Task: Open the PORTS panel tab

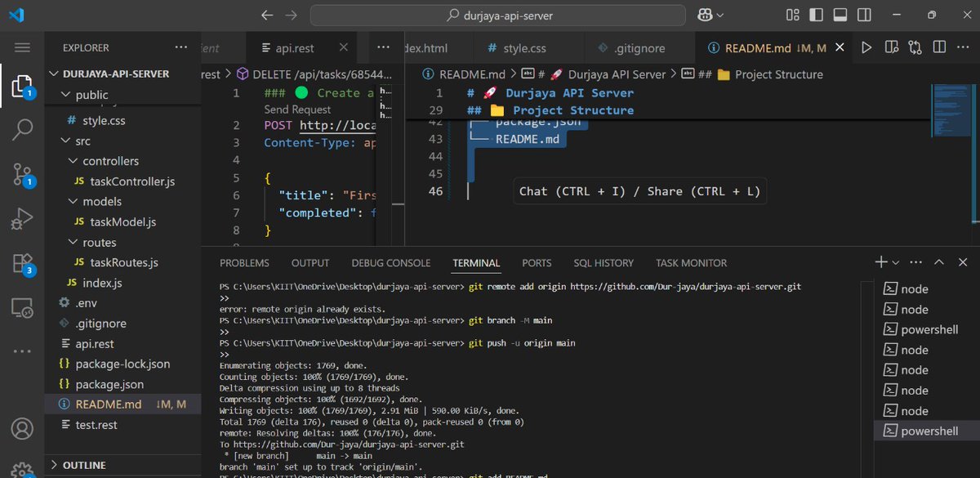Action: click(x=537, y=263)
